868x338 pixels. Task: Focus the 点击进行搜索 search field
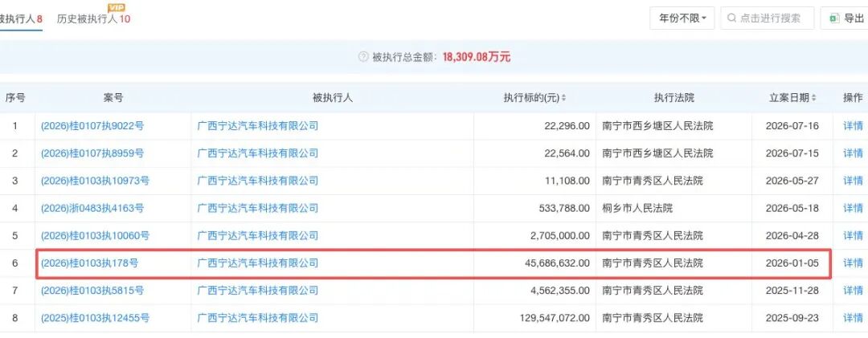pos(768,18)
